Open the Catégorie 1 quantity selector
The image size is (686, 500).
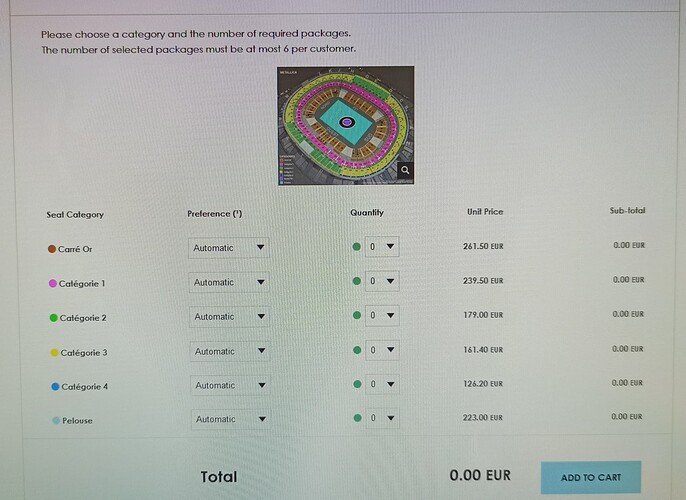click(x=382, y=281)
